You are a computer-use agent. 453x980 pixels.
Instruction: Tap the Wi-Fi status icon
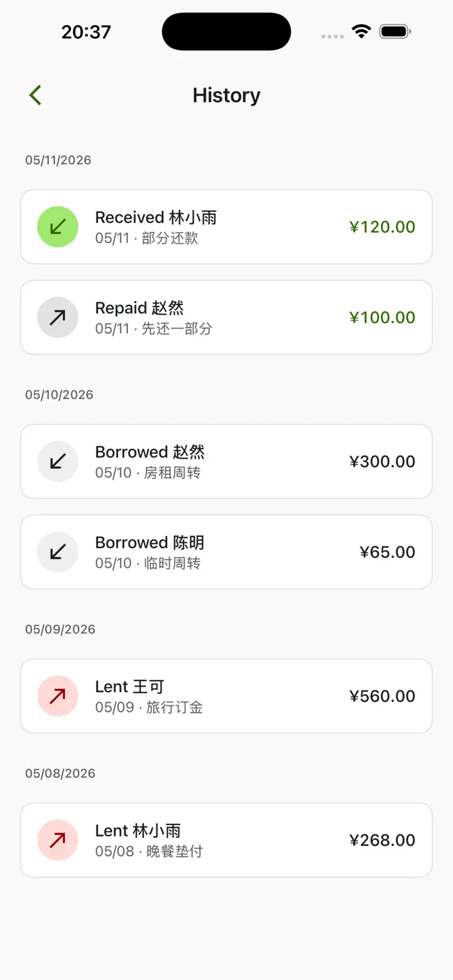pyautogui.click(x=362, y=31)
